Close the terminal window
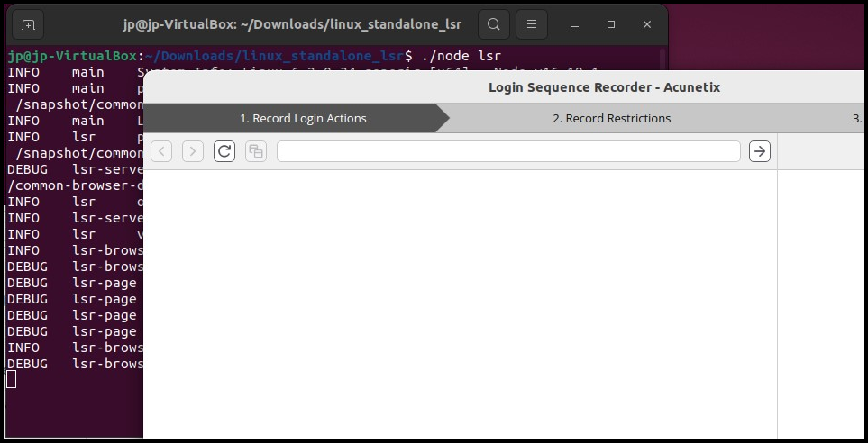Screen dimensions: 868x443 (x=646, y=25)
